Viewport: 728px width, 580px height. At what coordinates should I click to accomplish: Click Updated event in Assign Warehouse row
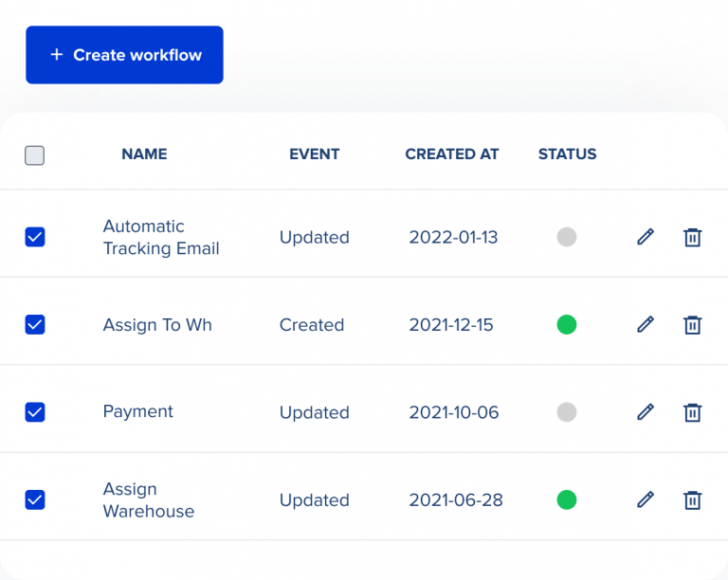tap(315, 500)
